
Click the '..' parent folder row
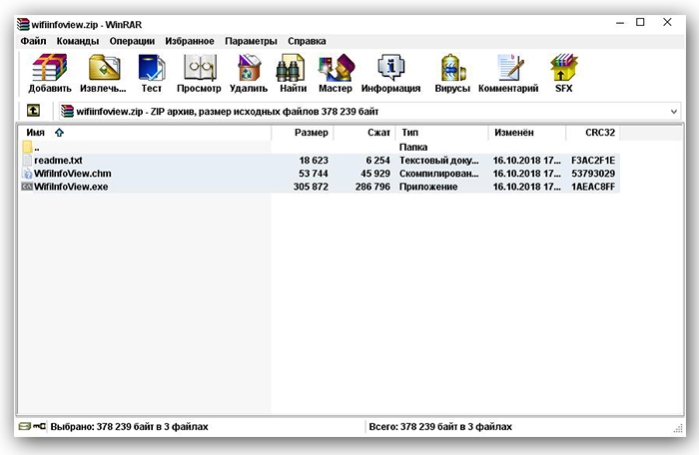(319, 147)
